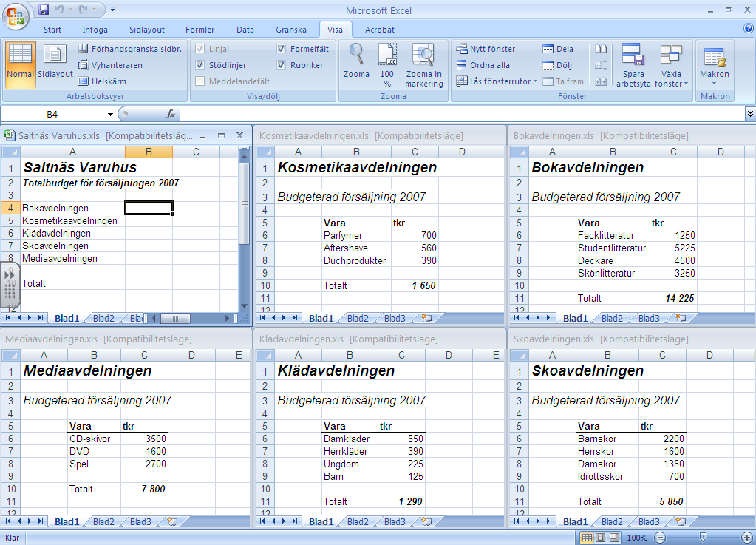
Task: Click the 100% zoom level label
Action: pos(637,538)
